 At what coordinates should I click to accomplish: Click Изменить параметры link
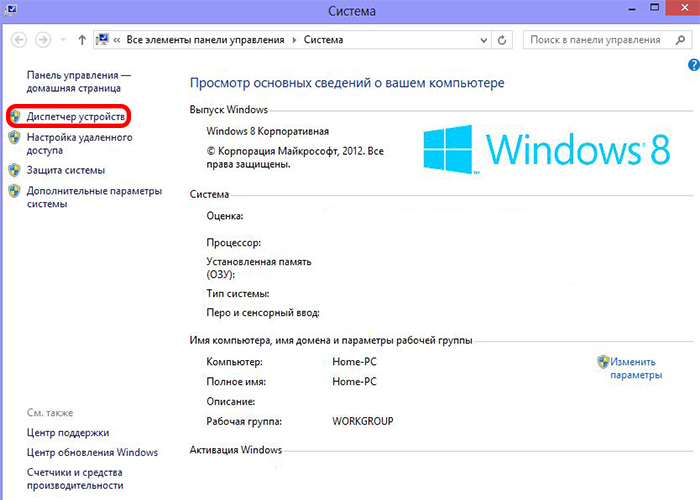[x=636, y=368]
